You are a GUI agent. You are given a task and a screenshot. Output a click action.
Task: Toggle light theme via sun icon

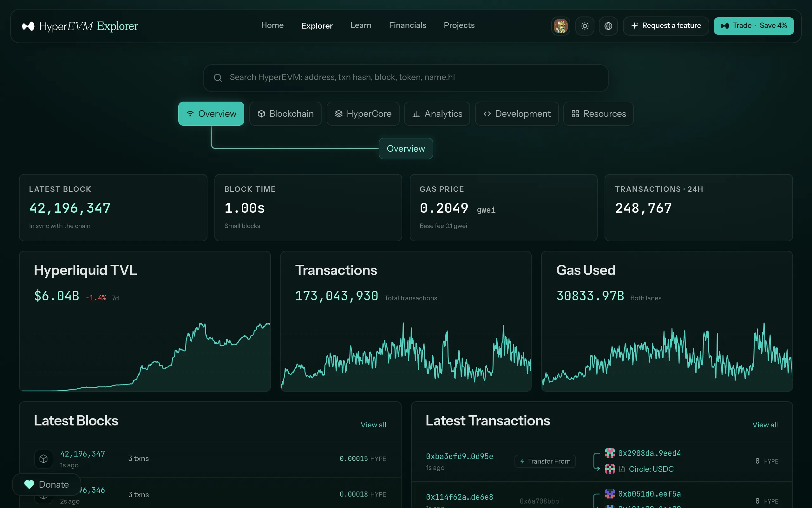coord(585,26)
